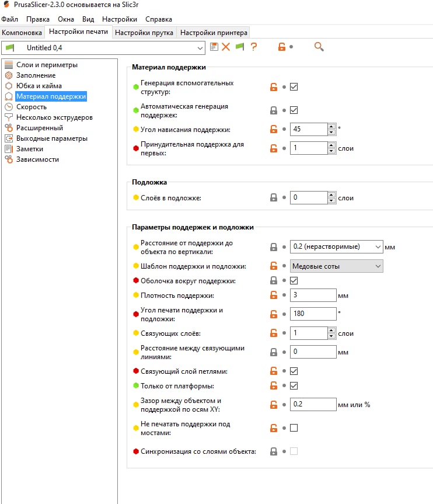The image size is (433, 504).
Task: Decrease Принудительная поддержка layers with down arrow
Action: coord(331,151)
